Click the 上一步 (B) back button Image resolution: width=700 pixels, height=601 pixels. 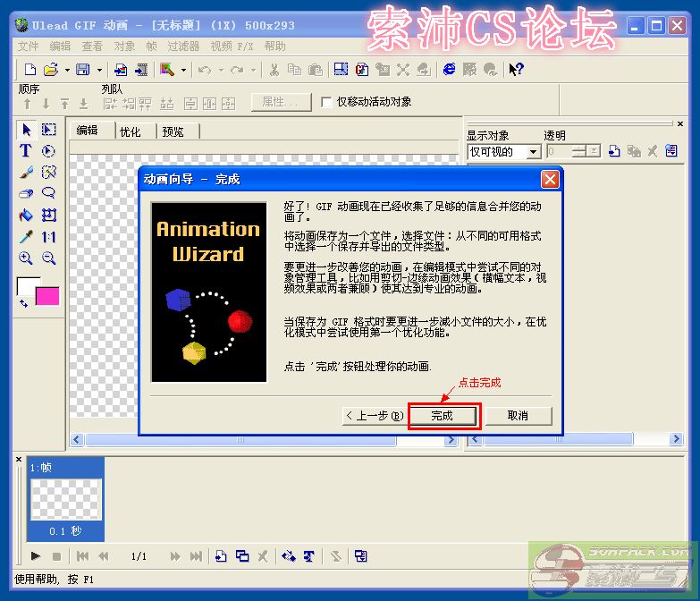(375, 416)
